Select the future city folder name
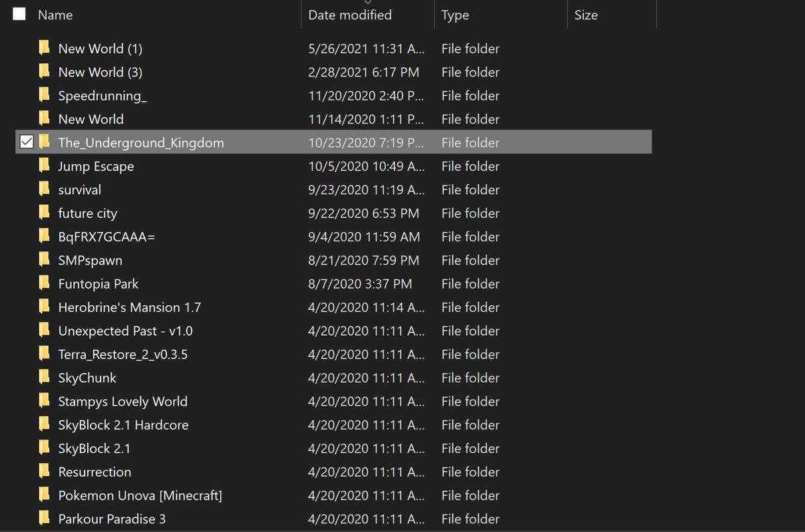The image size is (805, 532). pyautogui.click(x=88, y=213)
